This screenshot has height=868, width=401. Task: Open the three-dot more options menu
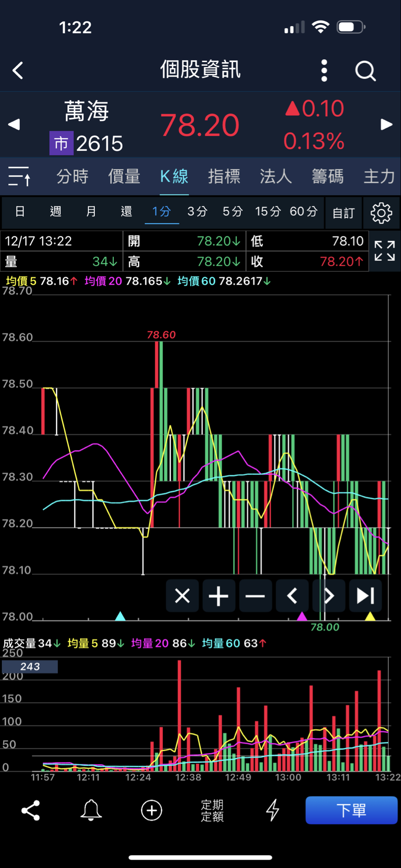pyautogui.click(x=324, y=70)
